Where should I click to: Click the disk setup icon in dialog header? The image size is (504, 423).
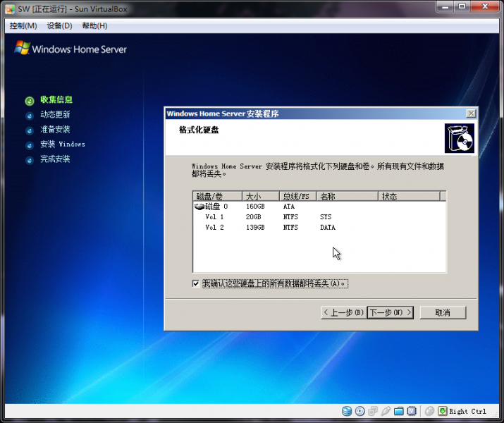click(460, 138)
